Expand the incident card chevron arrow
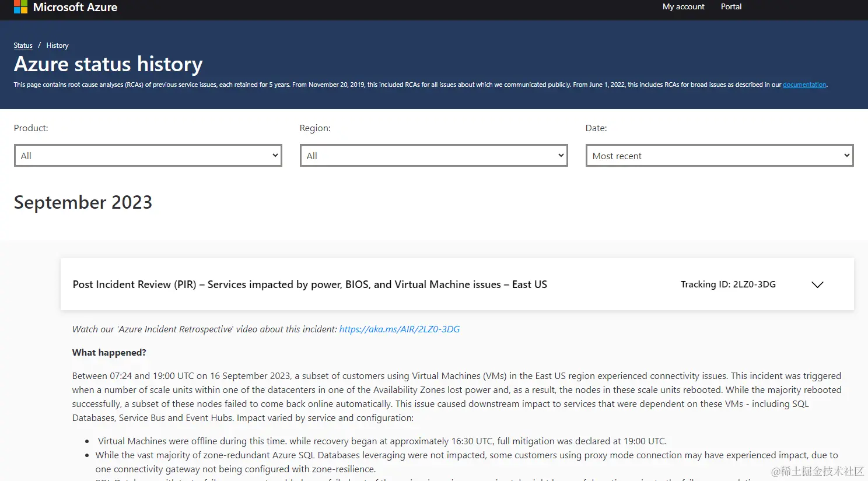The height and width of the screenshot is (481, 868). coord(817,285)
